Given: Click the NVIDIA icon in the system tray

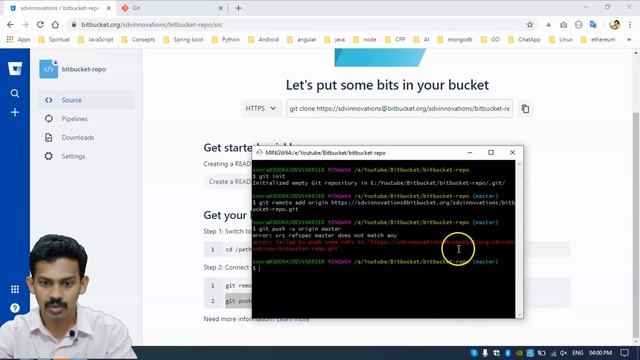Looking at the screenshot, I should tap(519, 353).
